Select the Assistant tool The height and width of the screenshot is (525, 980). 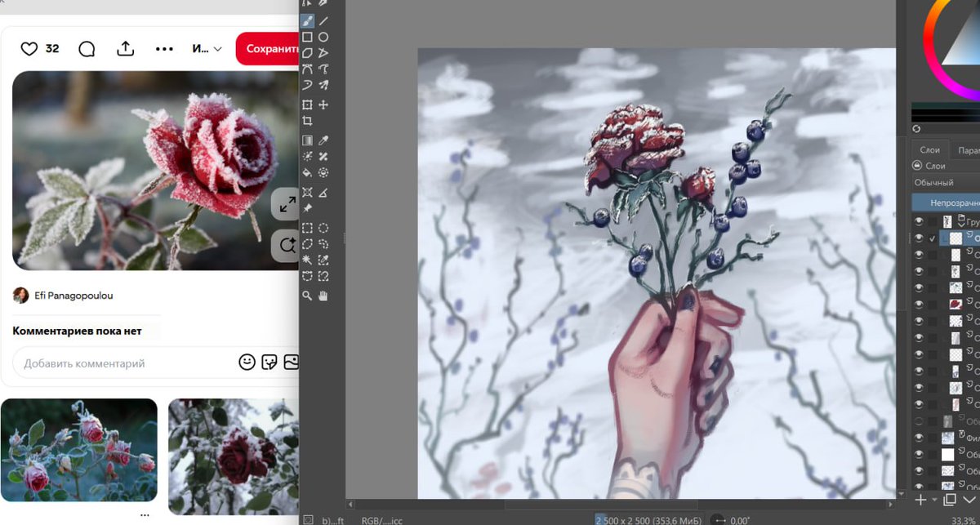pos(307,193)
